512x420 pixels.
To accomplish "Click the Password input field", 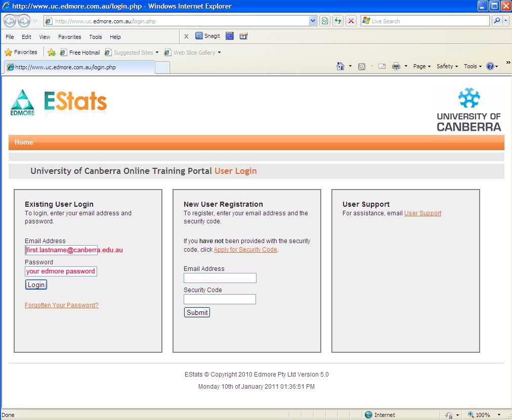I will tap(61, 271).
